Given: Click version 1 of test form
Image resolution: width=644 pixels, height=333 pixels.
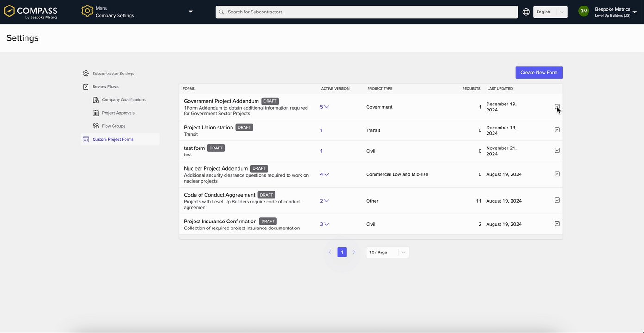Looking at the screenshot, I should point(321,151).
